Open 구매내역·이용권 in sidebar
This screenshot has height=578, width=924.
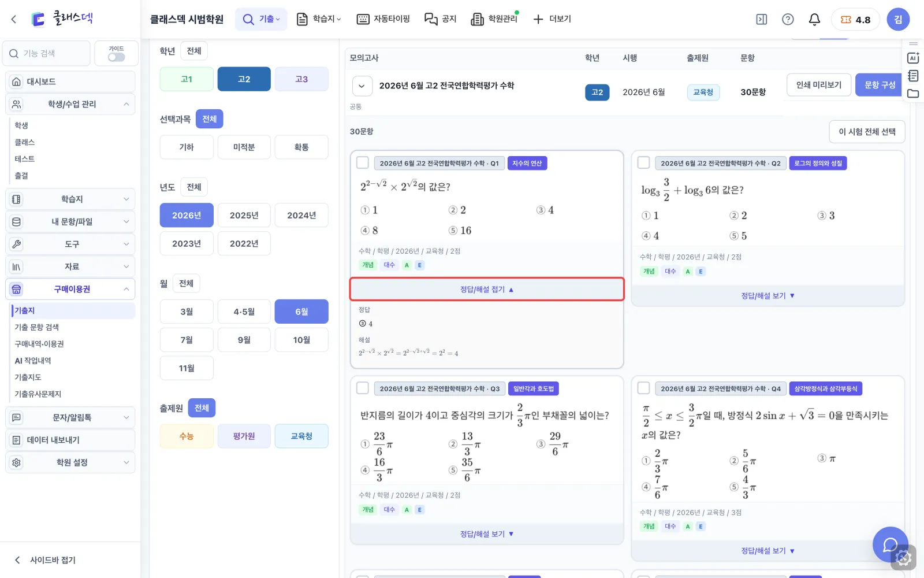point(39,344)
